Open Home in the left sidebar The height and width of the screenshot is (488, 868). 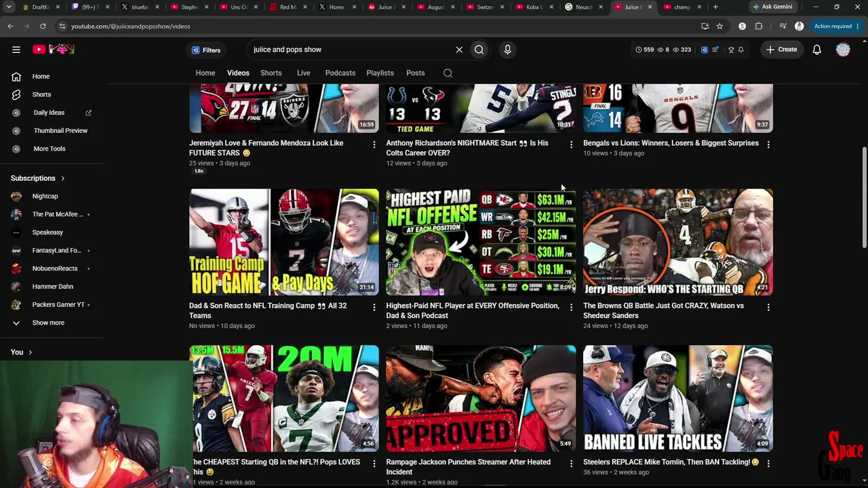(x=52, y=77)
